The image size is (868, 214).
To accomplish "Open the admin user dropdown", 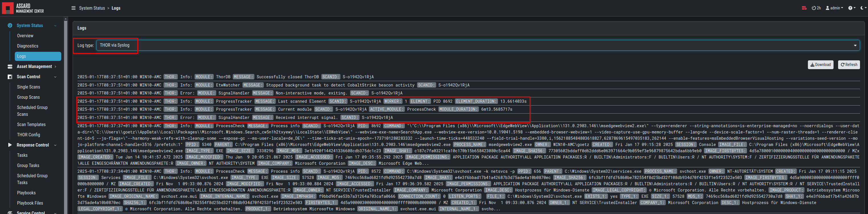I will click(x=834, y=8).
